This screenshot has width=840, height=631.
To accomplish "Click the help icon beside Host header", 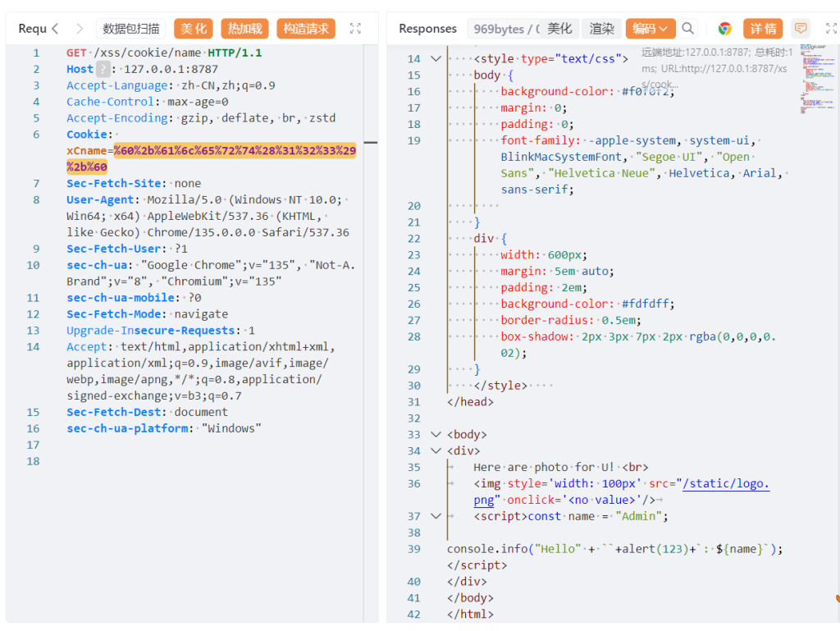I will [103, 69].
